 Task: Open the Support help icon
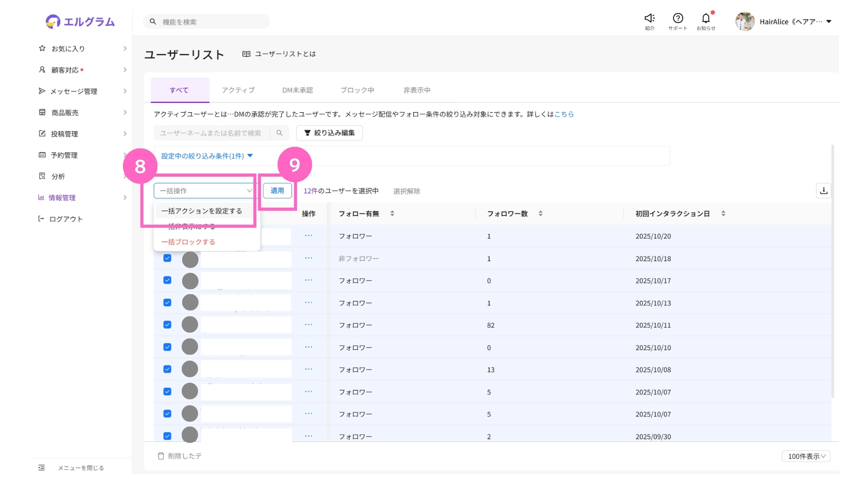pos(678,19)
